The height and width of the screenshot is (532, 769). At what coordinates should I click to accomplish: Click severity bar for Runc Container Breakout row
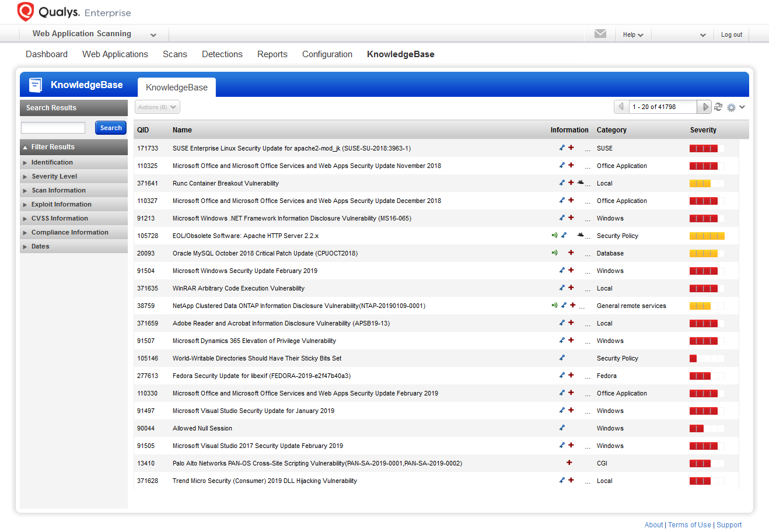[707, 183]
